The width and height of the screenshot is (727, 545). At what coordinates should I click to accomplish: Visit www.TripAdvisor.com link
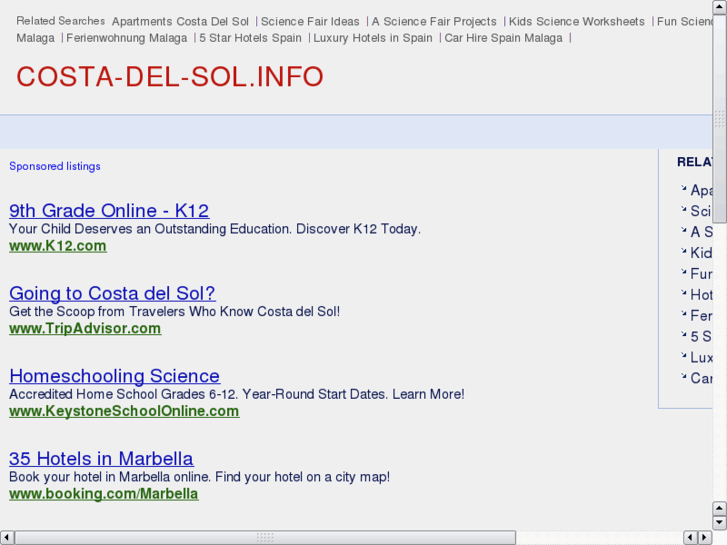pos(85,328)
